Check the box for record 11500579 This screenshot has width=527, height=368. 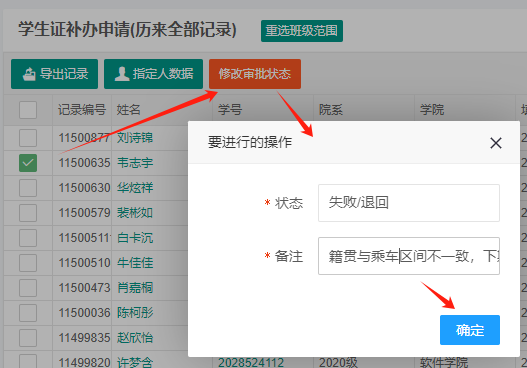[28, 213]
